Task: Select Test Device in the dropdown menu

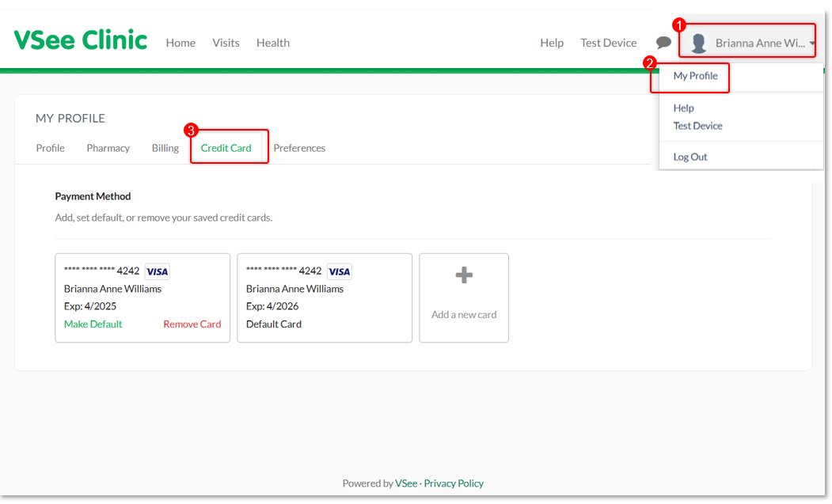Action: (697, 126)
